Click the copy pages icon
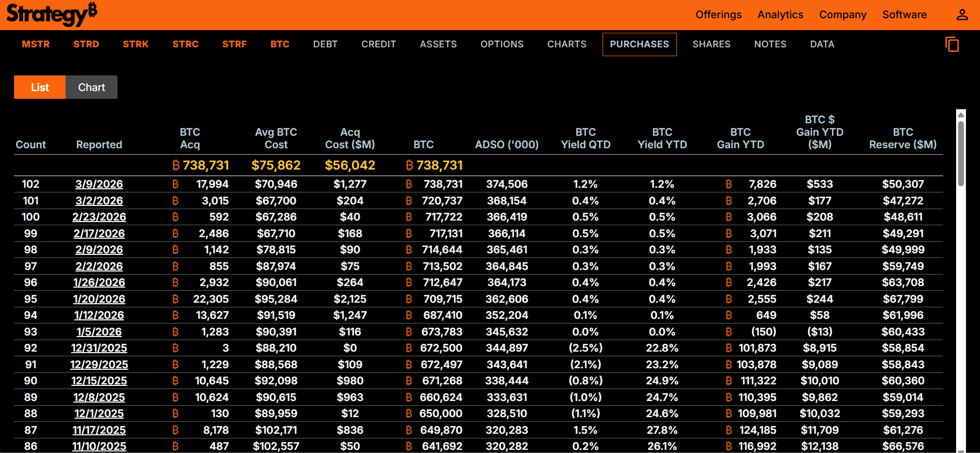The height and width of the screenshot is (453, 980). coord(952,45)
